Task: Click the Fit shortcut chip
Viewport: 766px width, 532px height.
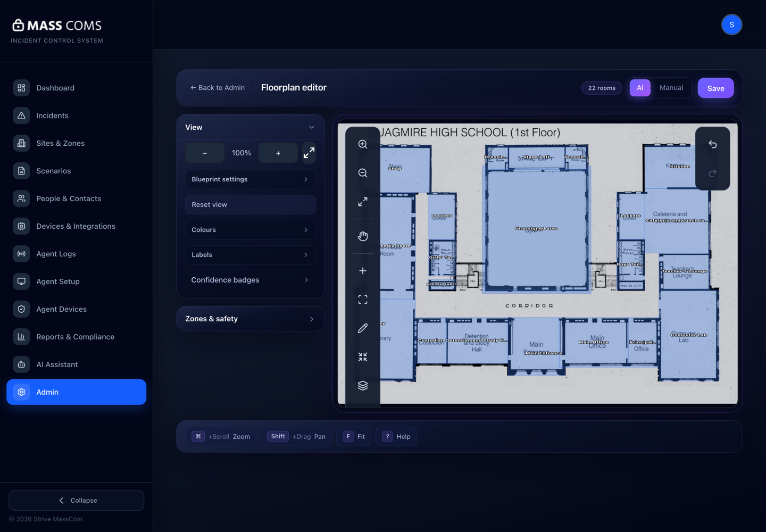Action: [x=354, y=437]
